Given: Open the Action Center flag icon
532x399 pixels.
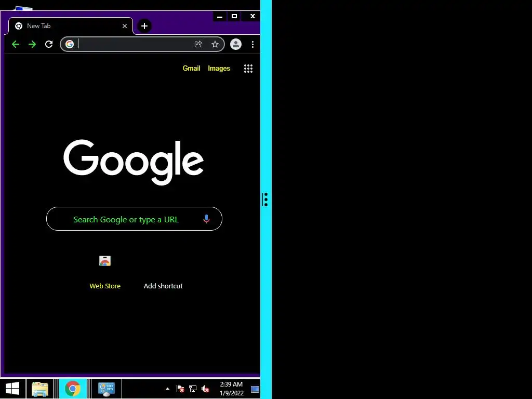Looking at the screenshot, I should coord(180,389).
